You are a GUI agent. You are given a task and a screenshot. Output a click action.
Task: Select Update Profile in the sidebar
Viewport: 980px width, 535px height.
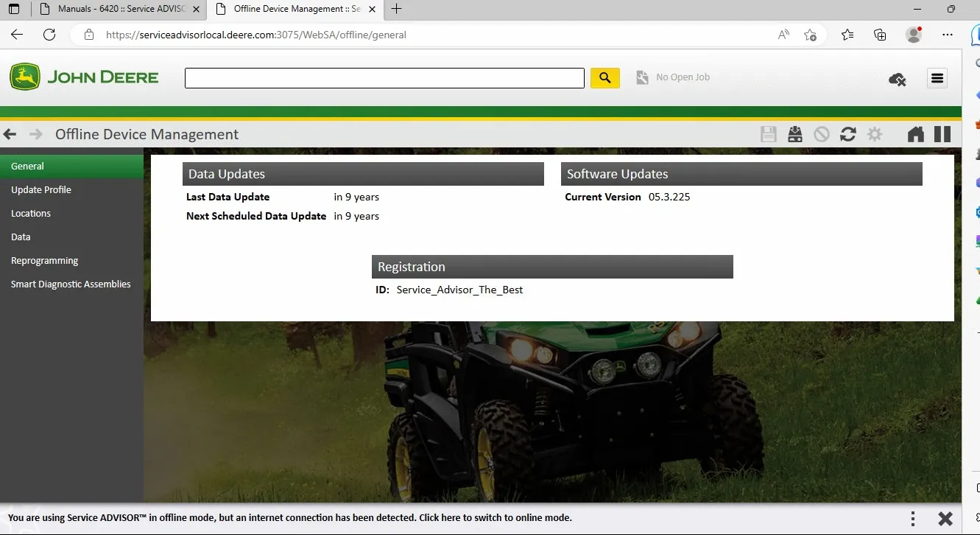point(41,189)
